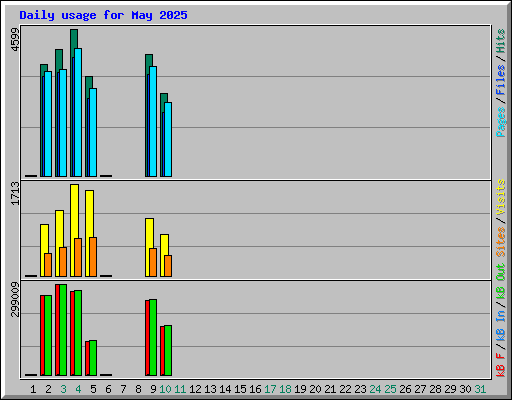The width and height of the screenshot is (512, 400).
Task: Select the cyan pages bar for day 9
Action: [153, 121]
